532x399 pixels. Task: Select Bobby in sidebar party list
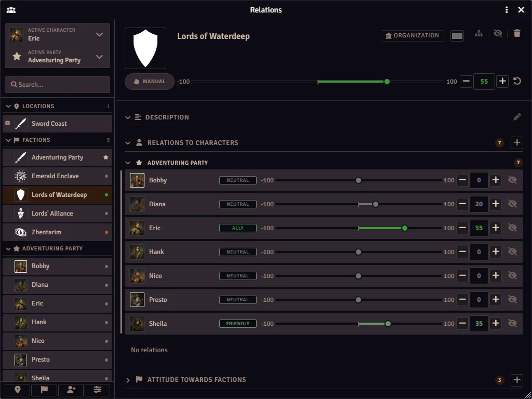(x=57, y=266)
